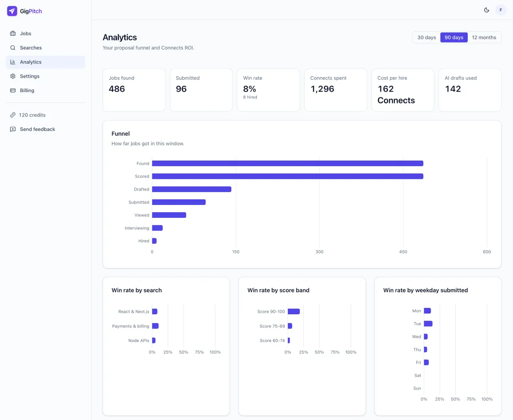Click the Submitted value 96
The height and width of the screenshot is (420, 513).
[181, 89]
